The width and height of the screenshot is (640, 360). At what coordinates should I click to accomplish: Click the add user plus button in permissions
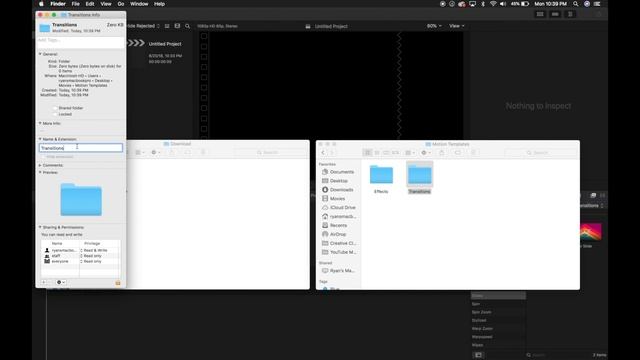[x=44, y=282]
